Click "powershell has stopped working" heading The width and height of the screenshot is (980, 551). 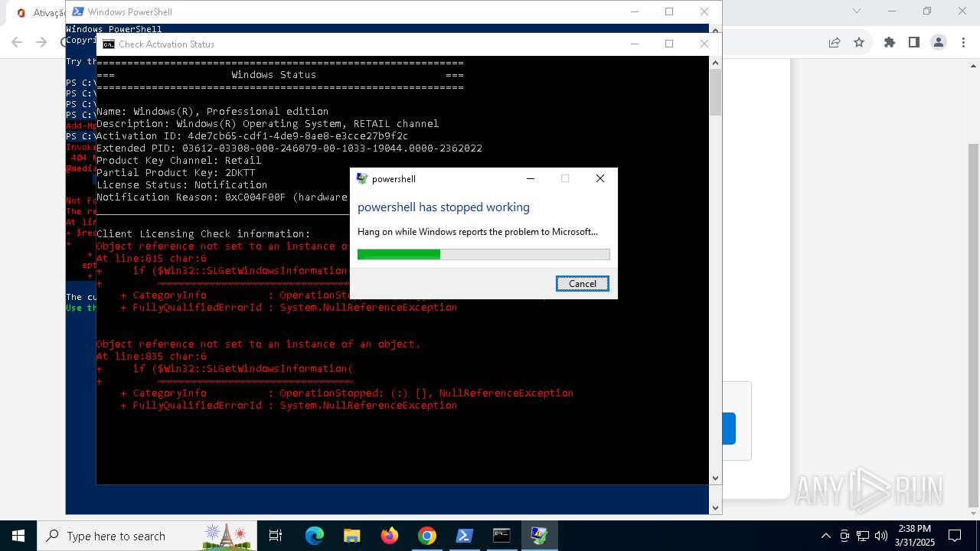tap(443, 207)
